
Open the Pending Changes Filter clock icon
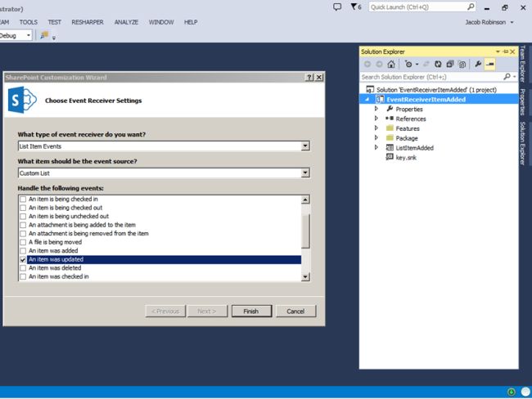pos(408,64)
